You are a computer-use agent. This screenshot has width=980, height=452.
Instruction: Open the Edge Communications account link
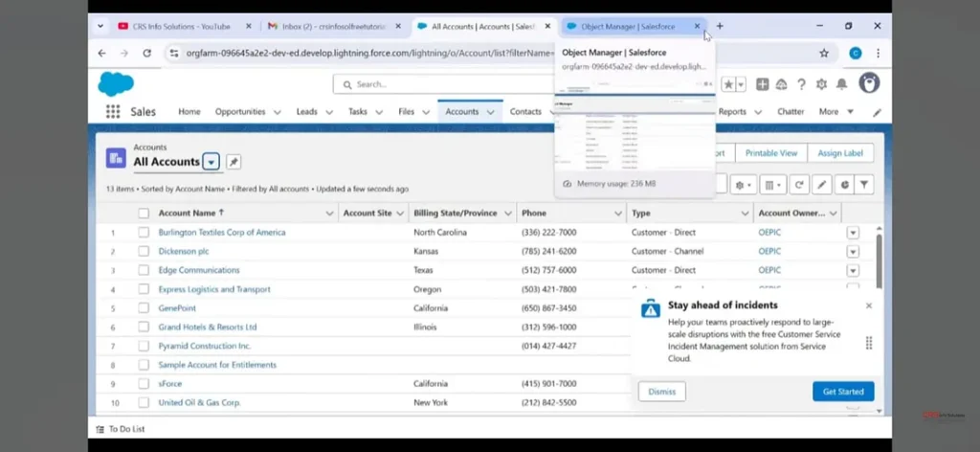coord(199,270)
